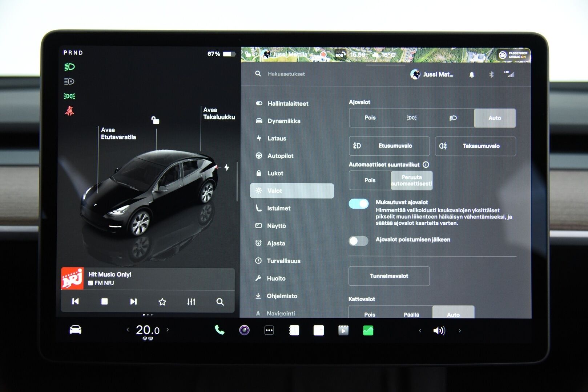Tap Avaa Takaluukku to open trunk

tap(219, 114)
